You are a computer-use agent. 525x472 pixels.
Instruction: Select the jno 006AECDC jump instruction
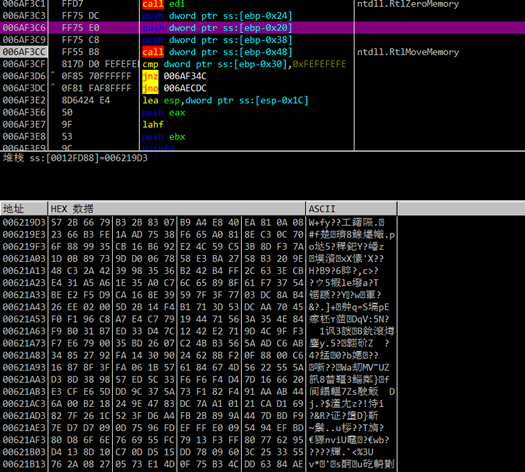[174, 88]
